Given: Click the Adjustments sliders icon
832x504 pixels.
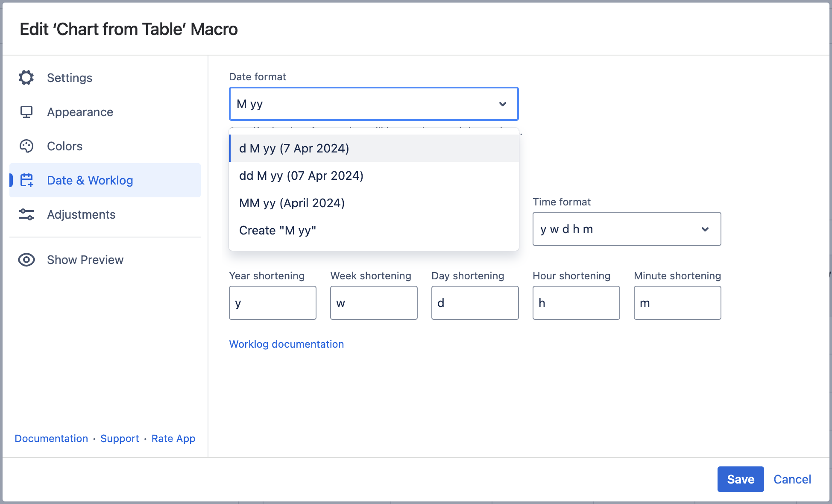Looking at the screenshot, I should 26,214.
